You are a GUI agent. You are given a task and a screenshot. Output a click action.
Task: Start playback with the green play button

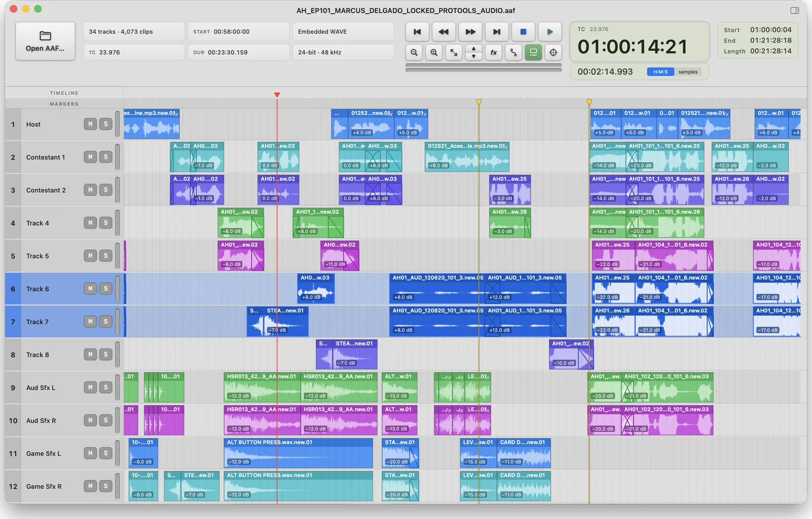[x=550, y=31]
